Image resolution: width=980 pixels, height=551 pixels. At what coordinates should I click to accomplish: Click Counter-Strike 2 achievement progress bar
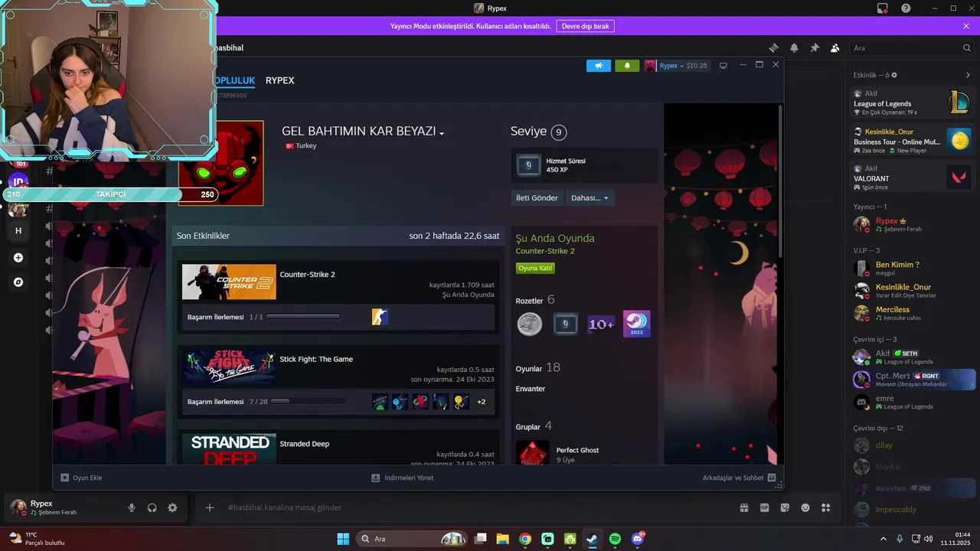click(x=303, y=317)
